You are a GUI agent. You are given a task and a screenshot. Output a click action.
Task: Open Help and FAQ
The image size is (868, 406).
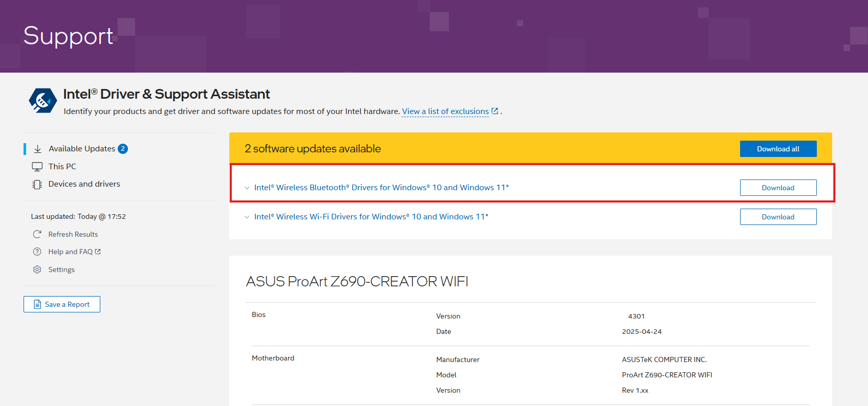point(71,252)
